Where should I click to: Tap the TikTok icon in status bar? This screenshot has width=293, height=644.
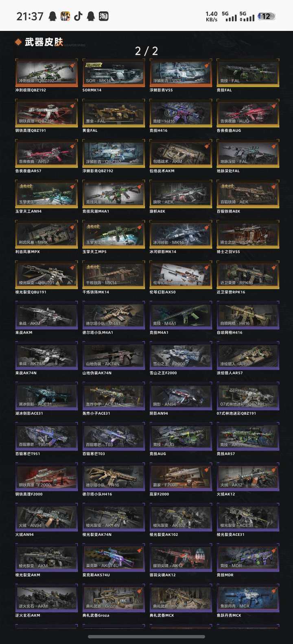[x=78, y=16]
